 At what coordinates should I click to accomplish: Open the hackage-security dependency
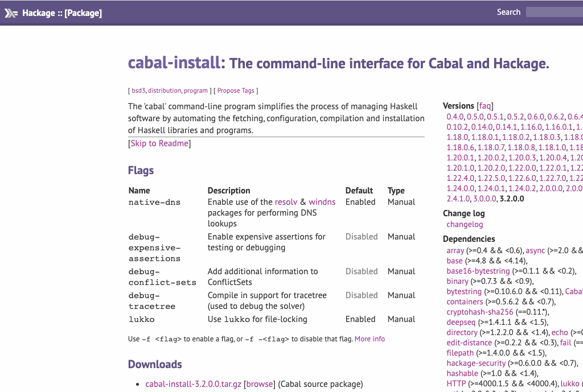pyautogui.click(x=476, y=363)
